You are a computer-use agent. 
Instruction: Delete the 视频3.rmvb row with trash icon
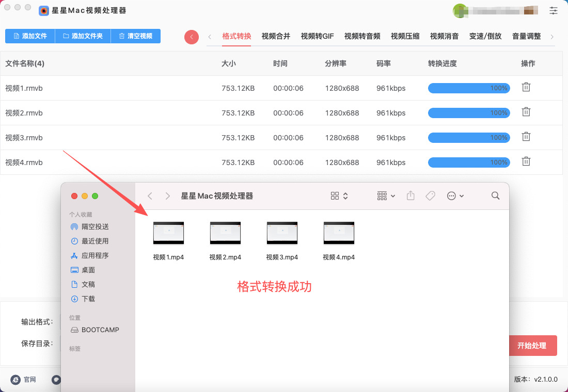pyautogui.click(x=526, y=137)
